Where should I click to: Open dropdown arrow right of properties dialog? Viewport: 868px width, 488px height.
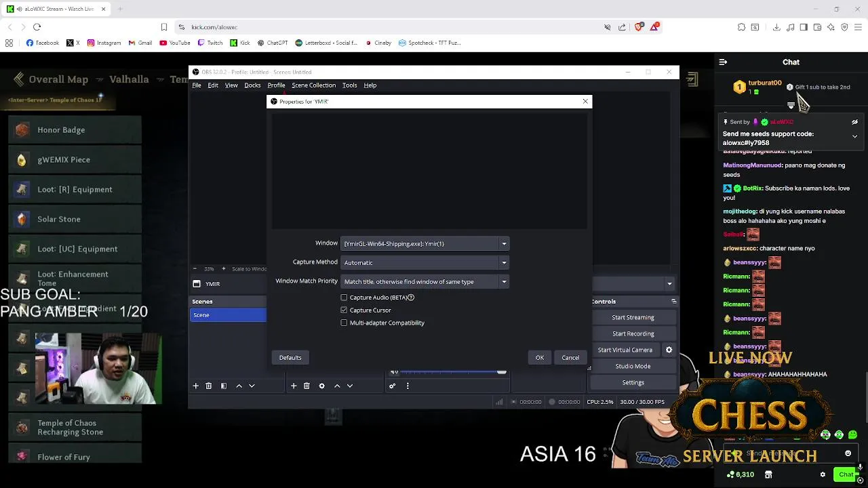pos(669,284)
